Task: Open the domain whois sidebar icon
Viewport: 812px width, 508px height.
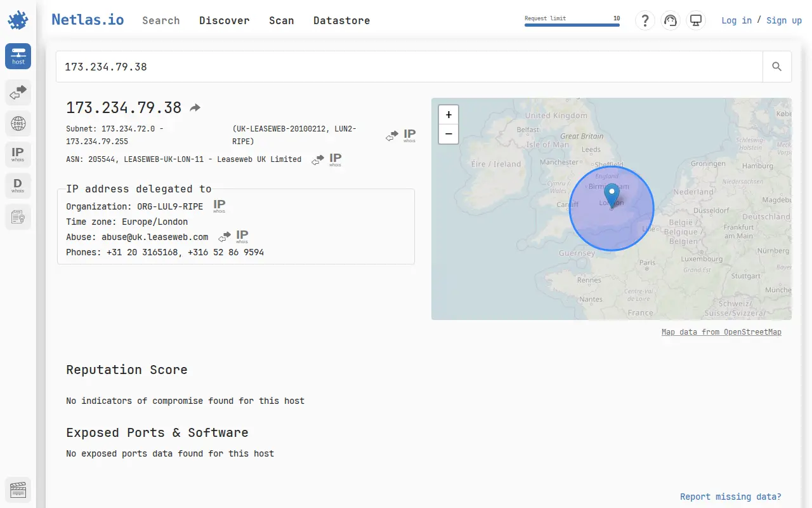Action: 18,185
